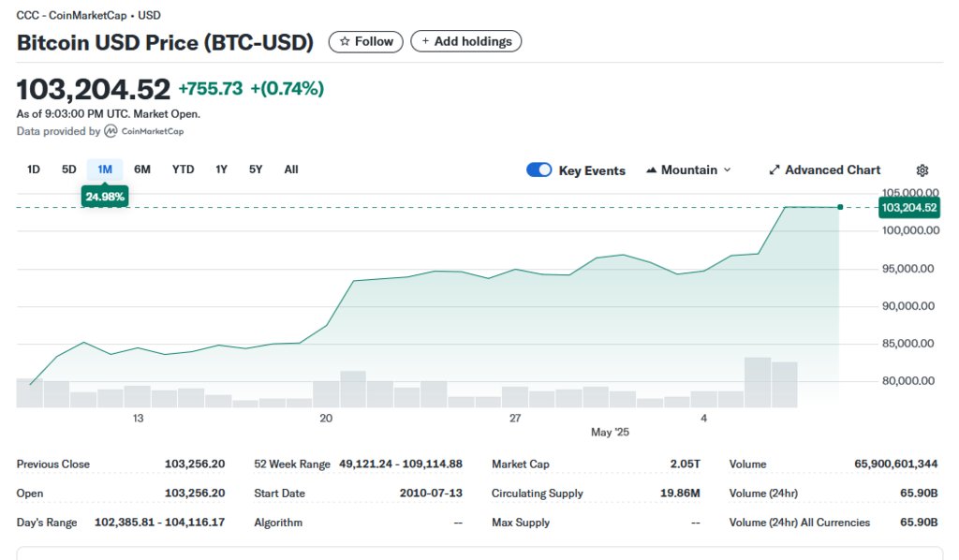Select the 5D time range
959x560 pixels.
69,169
